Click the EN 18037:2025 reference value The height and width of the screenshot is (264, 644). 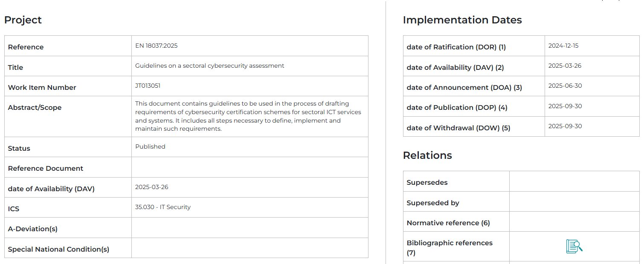point(156,46)
